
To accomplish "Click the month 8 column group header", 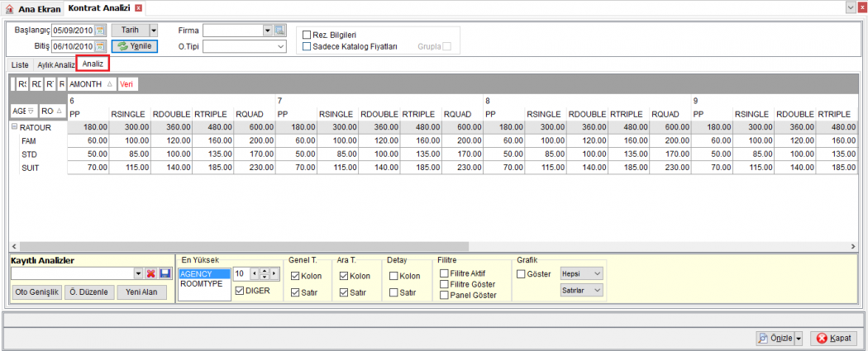I will click(x=587, y=100).
